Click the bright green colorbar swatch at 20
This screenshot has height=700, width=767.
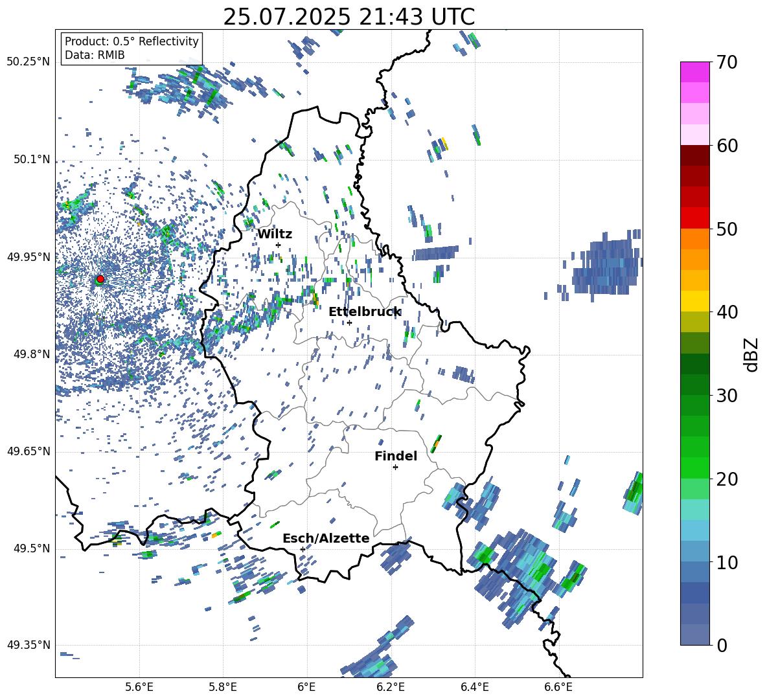(694, 468)
